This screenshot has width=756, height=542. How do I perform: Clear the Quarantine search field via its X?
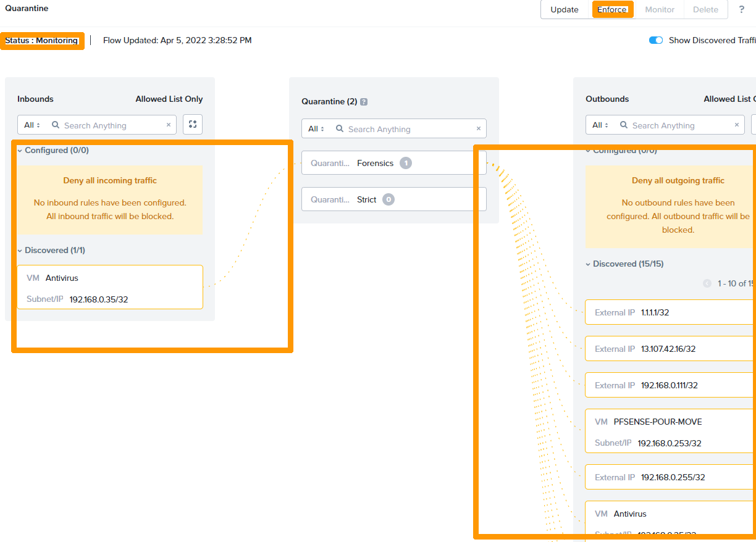pos(478,128)
